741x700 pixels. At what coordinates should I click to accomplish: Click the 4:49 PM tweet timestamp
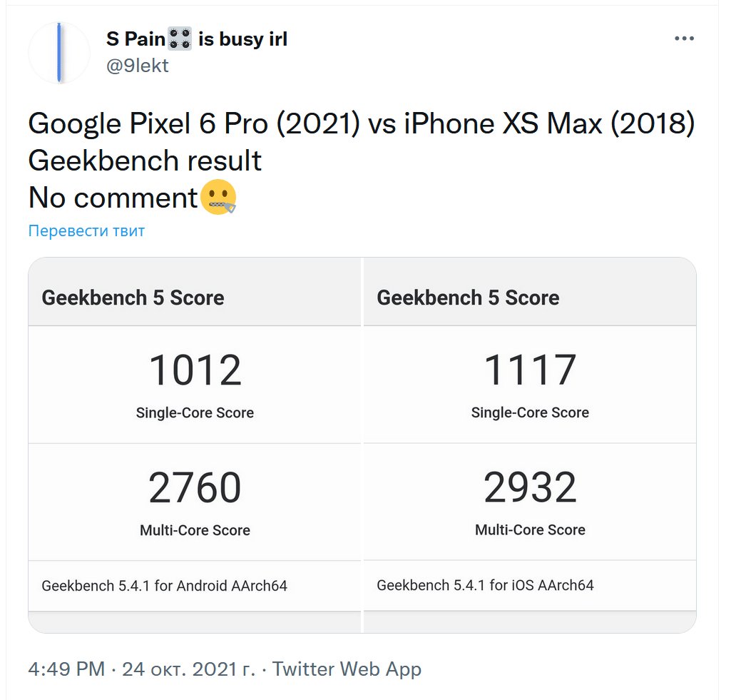66,669
